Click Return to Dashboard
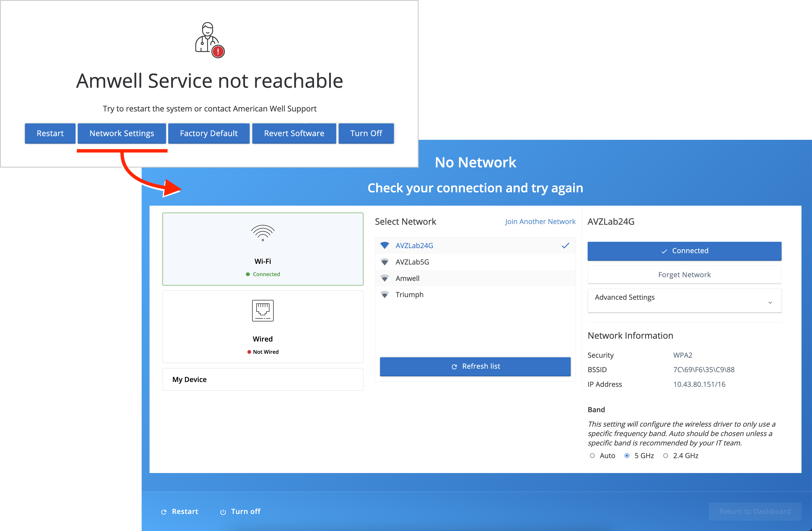 pos(755,512)
